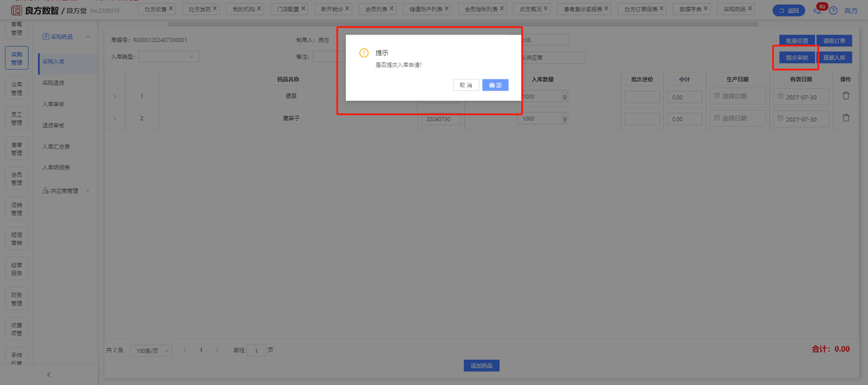Click 批次进价 input for 银耳 row
Screen dimensions: 868x385
coord(642,97)
